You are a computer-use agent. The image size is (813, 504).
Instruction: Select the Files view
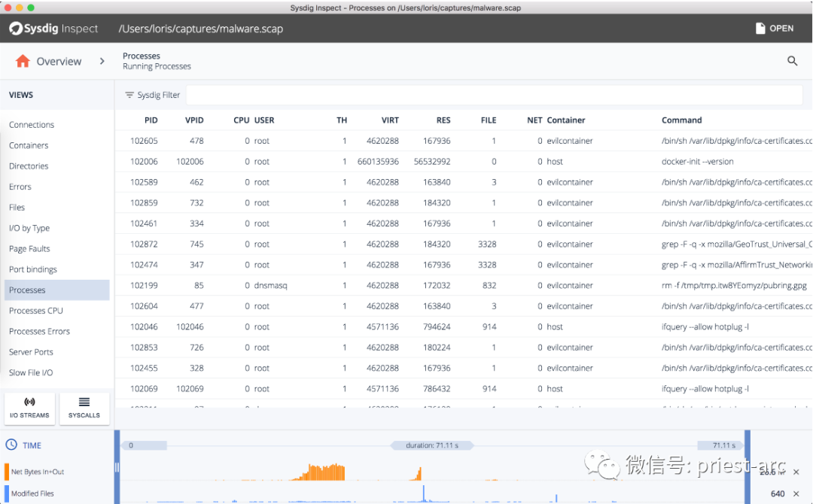(x=17, y=208)
